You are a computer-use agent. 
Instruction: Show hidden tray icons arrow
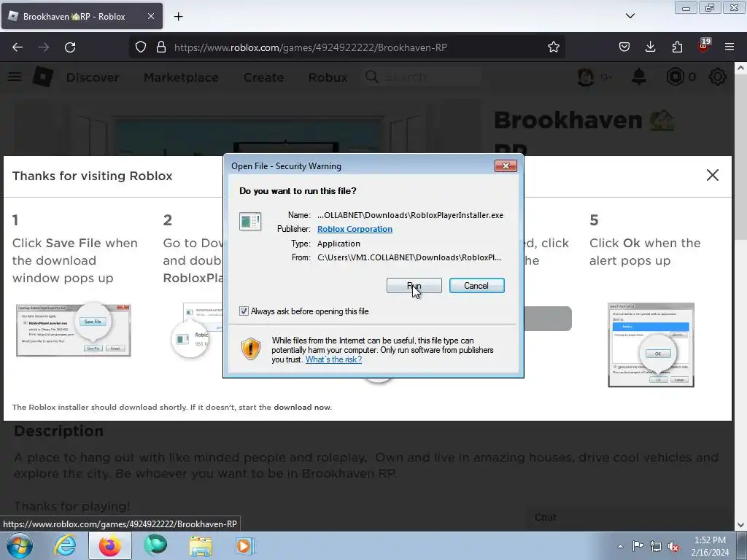tap(620, 546)
